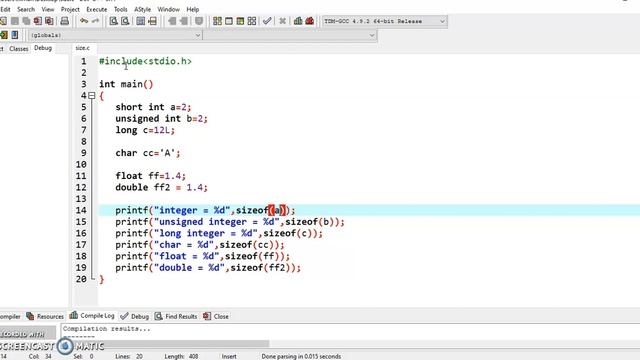
Task: Click 'Done parsing in 0.015 seconds' status text
Action: tap(301, 356)
